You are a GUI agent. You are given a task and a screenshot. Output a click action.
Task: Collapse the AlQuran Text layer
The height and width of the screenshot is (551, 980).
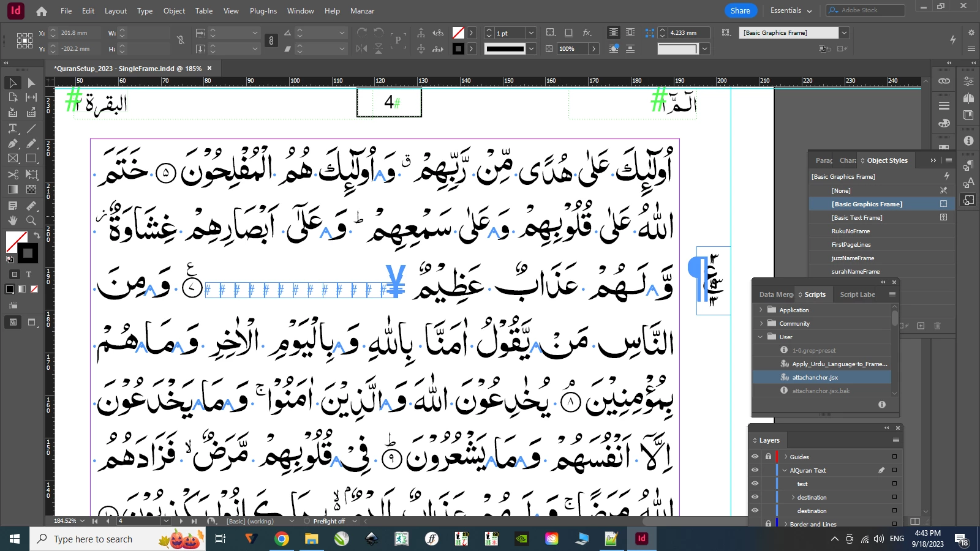click(x=785, y=470)
